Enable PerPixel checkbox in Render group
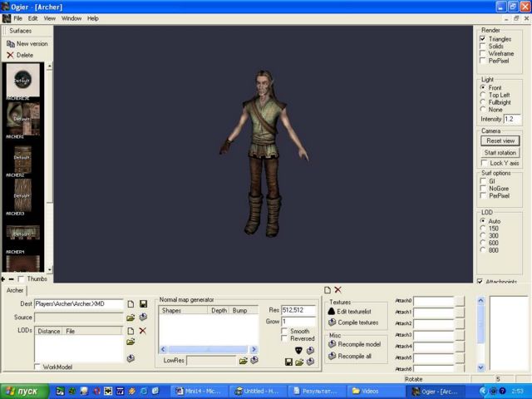This screenshot has height=399, width=532. 483,61
